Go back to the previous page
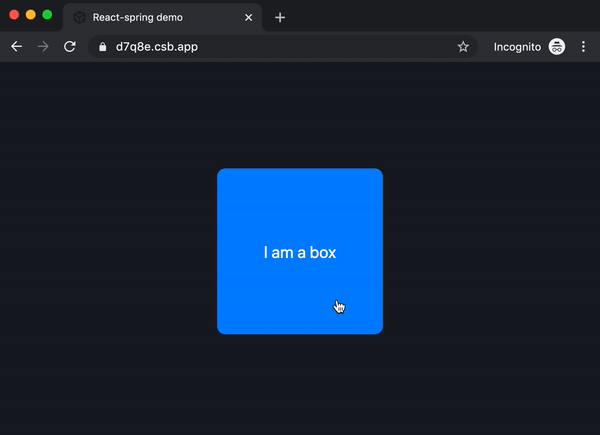 click(x=16, y=47)
